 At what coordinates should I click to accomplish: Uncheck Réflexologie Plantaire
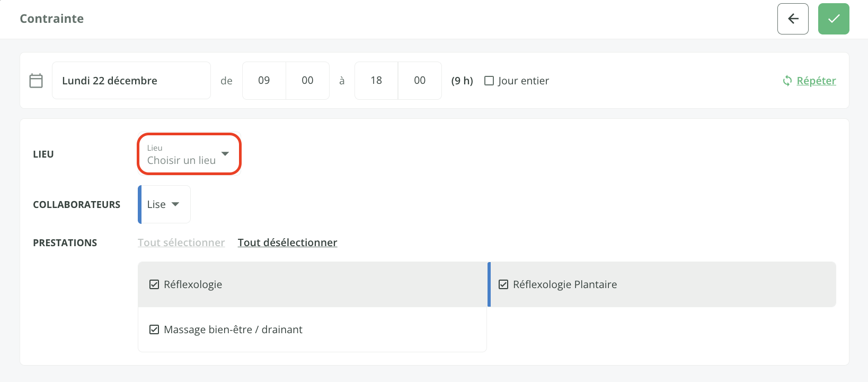(x=503, y=284)
